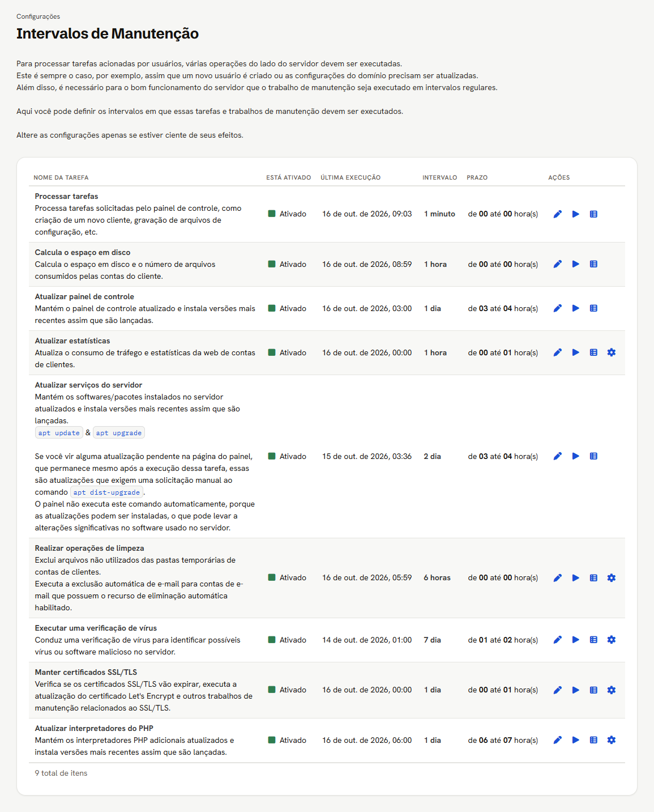This screenshot has width=654, height=812.
Task: Edit the virus scan task (Executar uma verificação de vírus)
Action: tap(558, 640)
